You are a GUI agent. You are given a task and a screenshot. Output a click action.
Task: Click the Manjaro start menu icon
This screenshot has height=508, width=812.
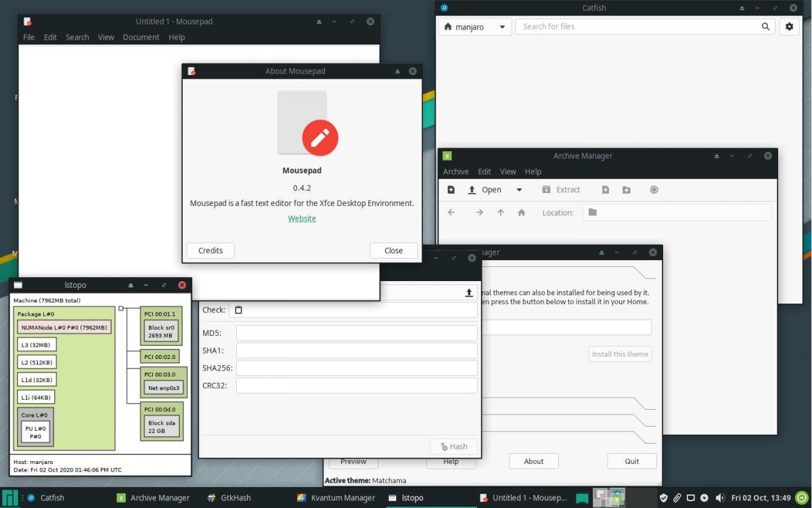point(9,498)
